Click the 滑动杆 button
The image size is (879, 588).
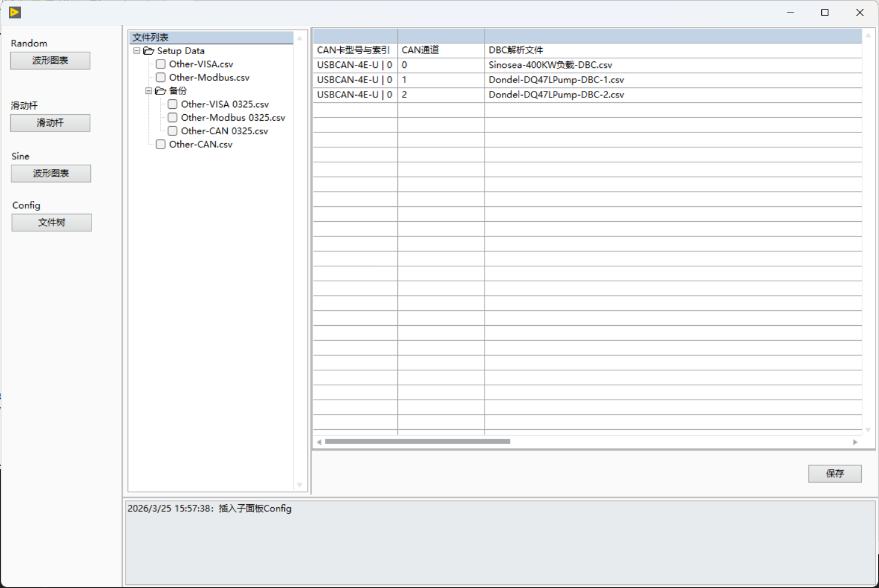(x=51, y=123)
